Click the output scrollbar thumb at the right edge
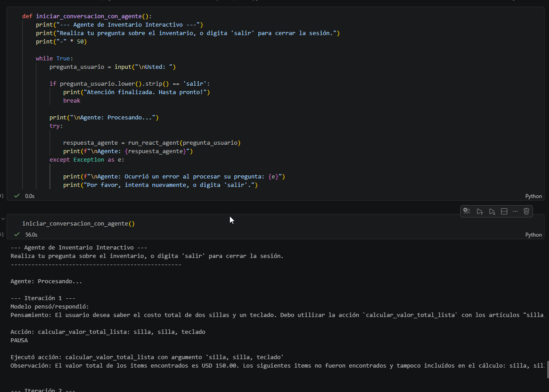Viewport: 549px width, 392px height. pos(548,368)
